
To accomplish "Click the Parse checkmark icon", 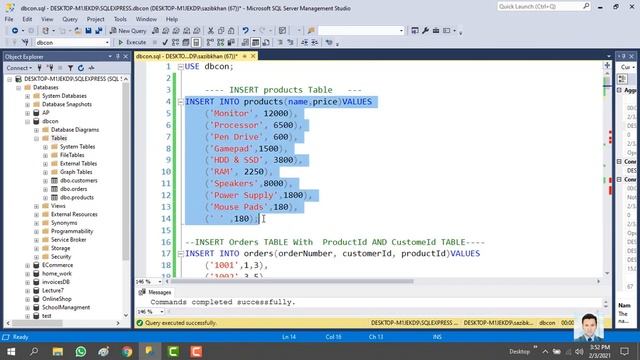I will (165, 42).
